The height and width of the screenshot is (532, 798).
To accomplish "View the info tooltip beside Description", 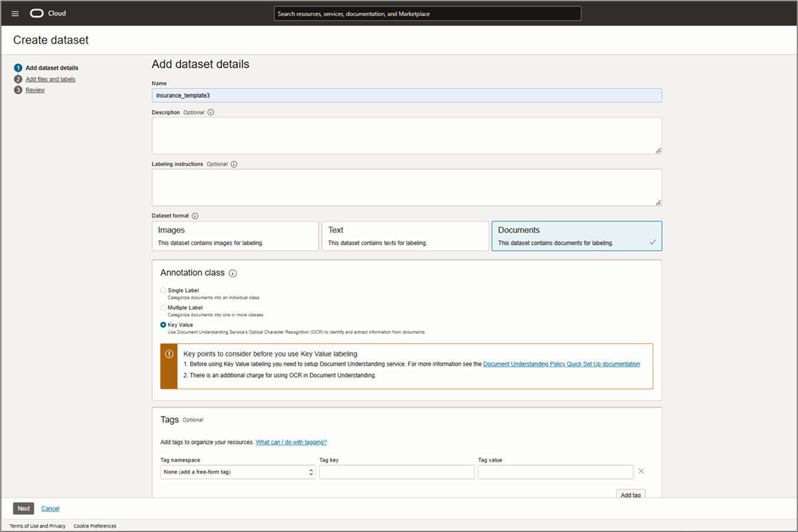I will (210, 112).
